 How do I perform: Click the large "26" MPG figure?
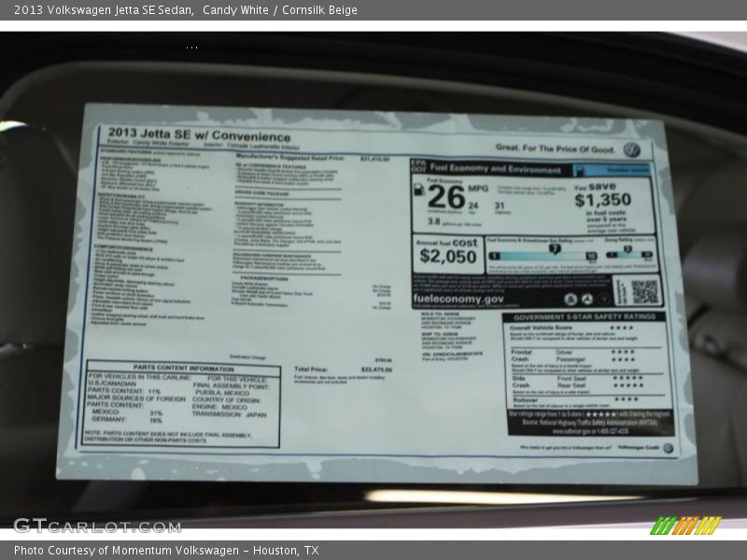click(446, 197)
